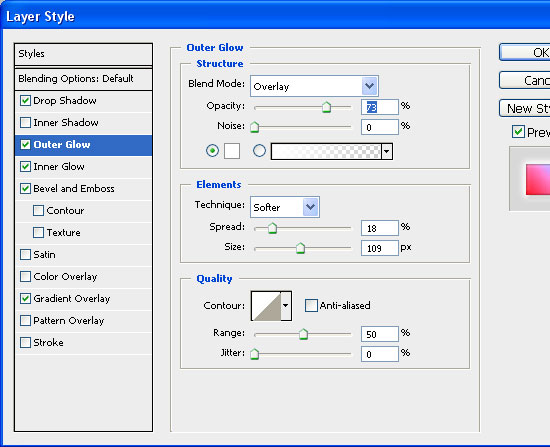550x447 pixels.
Task: Uncheck the Gradient Overlay checkbox
Action: pos(25,299)
